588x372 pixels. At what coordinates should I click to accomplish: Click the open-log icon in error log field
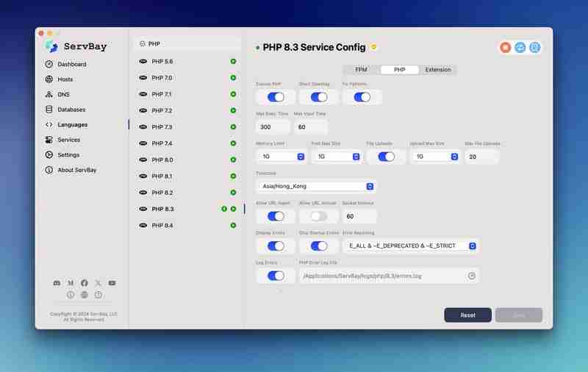(x=471, y=276)
